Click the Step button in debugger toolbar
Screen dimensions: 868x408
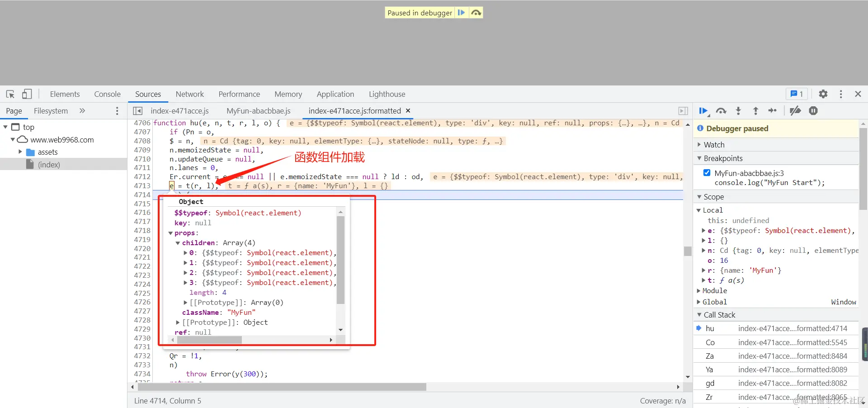click(773, 111)
